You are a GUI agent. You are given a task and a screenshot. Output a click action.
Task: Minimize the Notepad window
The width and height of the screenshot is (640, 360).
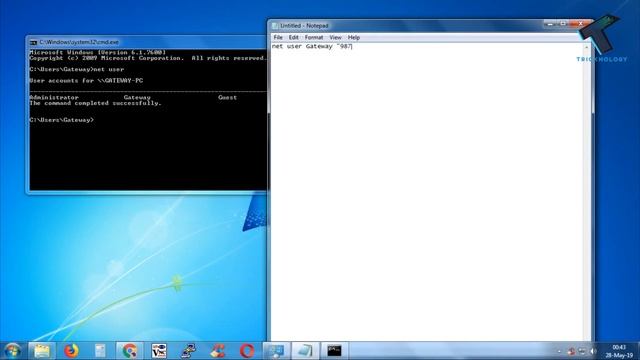point(550,24)
